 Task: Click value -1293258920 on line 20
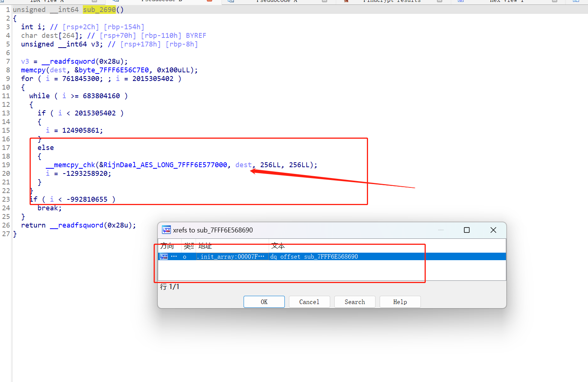coord(85,174)
